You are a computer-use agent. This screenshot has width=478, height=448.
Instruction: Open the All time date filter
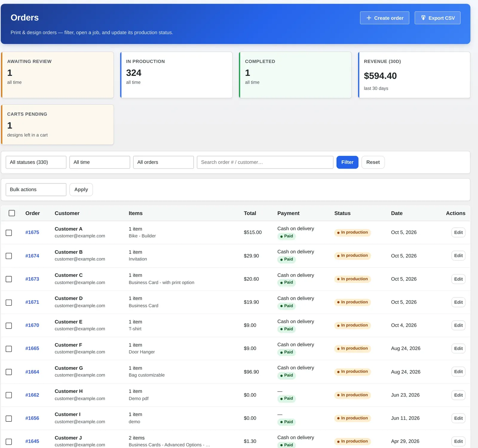[99, 162]
